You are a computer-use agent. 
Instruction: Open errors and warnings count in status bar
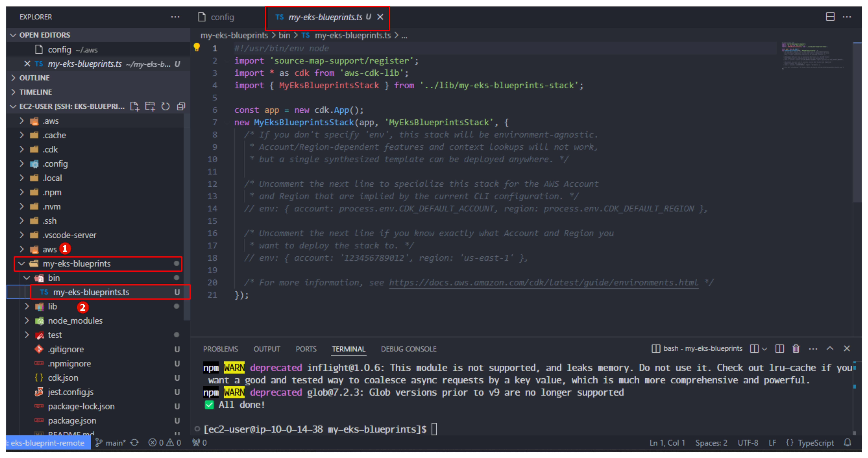(165, 443)
